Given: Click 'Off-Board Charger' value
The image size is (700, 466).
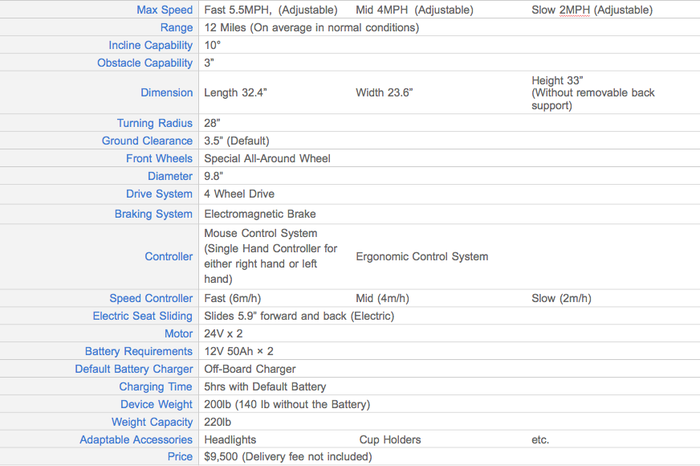Looking at the screenshot, I should (x=250, y=369).
